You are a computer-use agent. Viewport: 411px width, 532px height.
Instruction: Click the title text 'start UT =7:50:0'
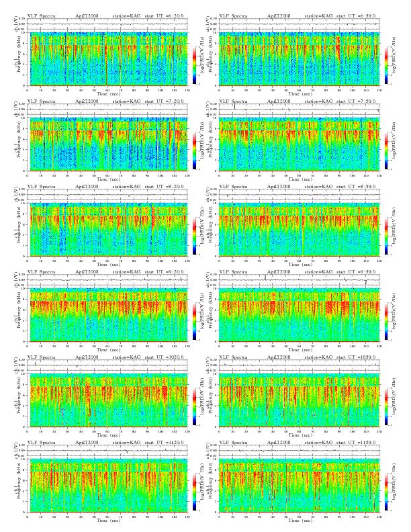coord(357,101)
